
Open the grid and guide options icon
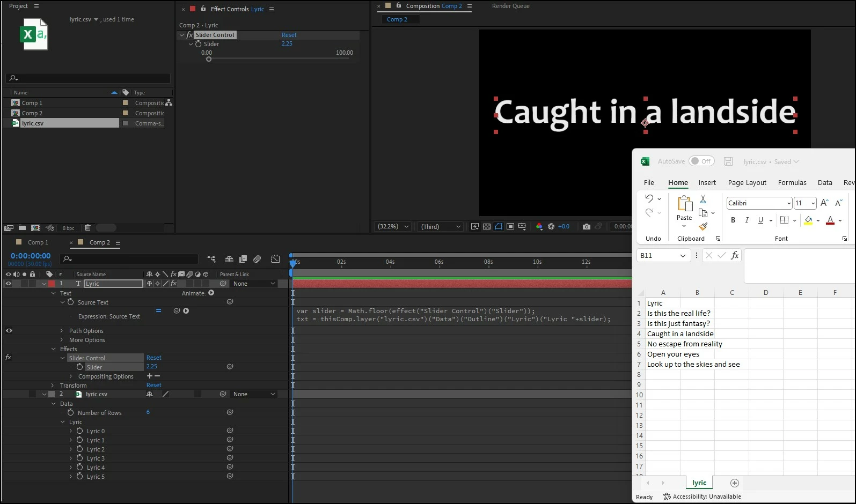pos(522,227)
